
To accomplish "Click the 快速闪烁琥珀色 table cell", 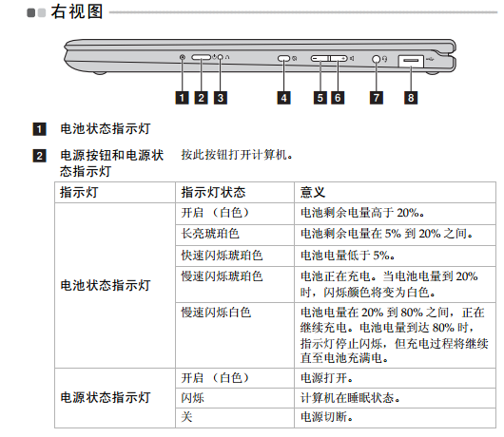I will (235, 256).
